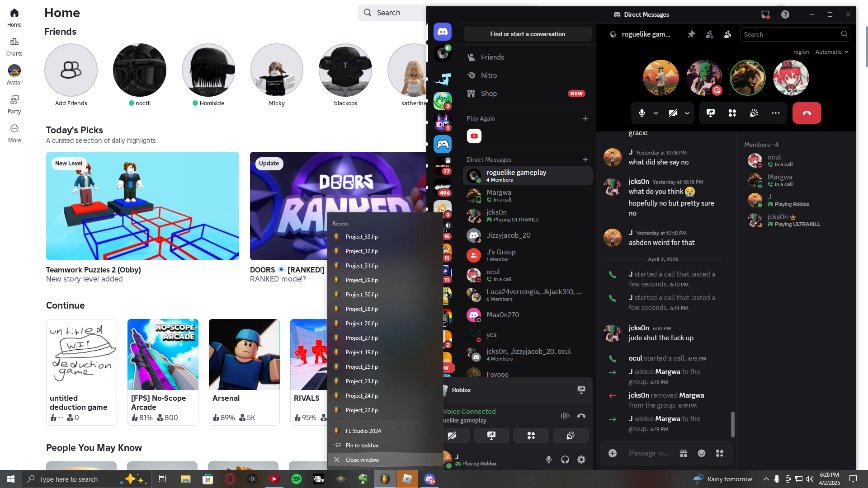Viewport: 868px width, 488px height.
Task: Click the red disconnect call button
Action: coord(807,113)
